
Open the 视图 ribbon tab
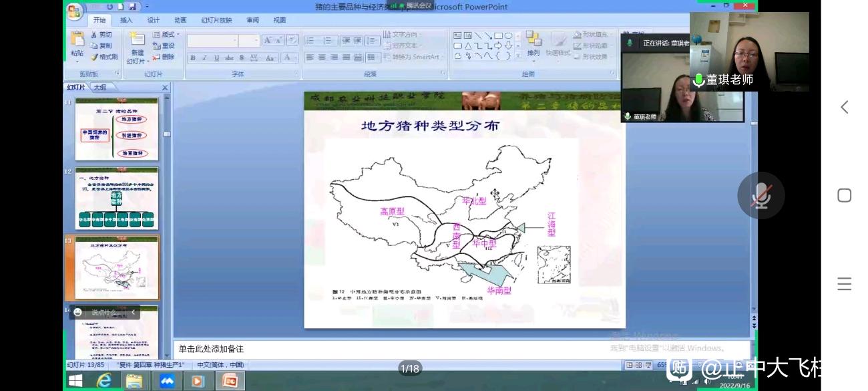point(279,20)
